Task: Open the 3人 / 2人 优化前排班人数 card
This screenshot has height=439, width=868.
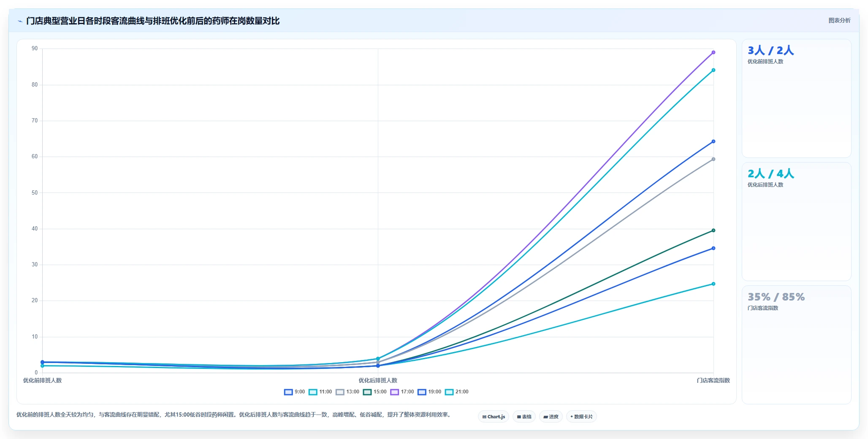Action: (796, 98)
